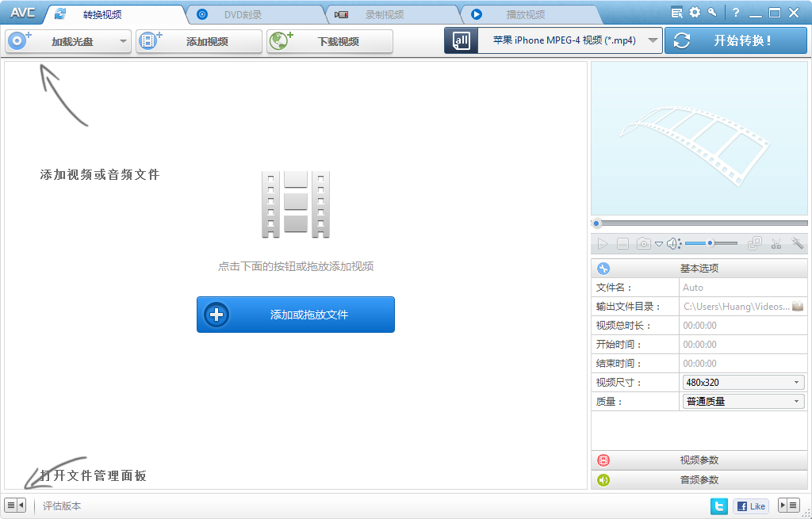
Task: Click the 开始转换! button
Action: point(736,40)
